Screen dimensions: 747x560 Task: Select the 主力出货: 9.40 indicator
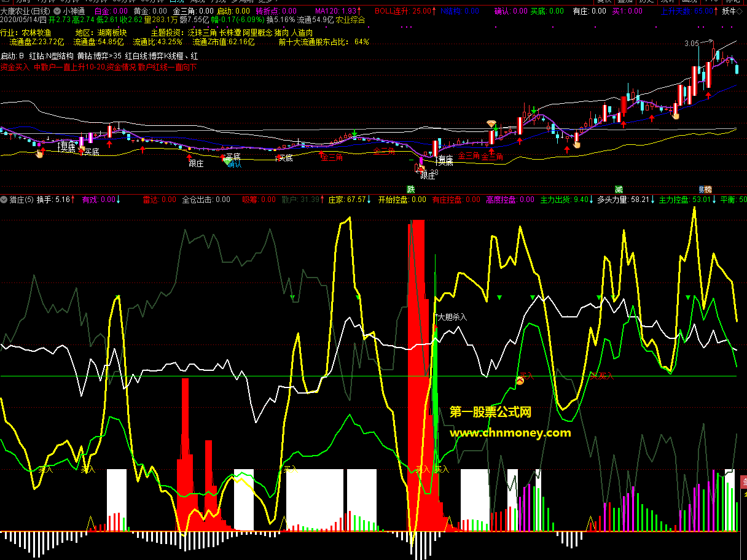(566, 200)
